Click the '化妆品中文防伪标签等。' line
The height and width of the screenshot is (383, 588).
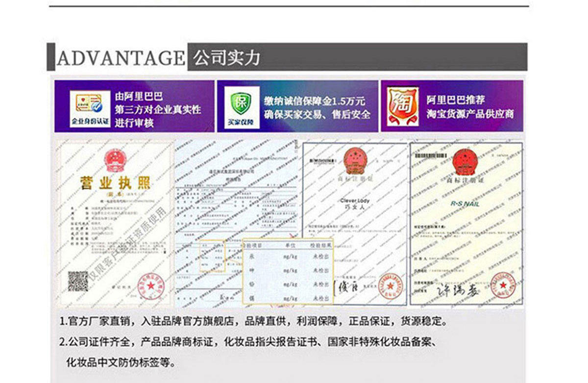tap(121, 363)
